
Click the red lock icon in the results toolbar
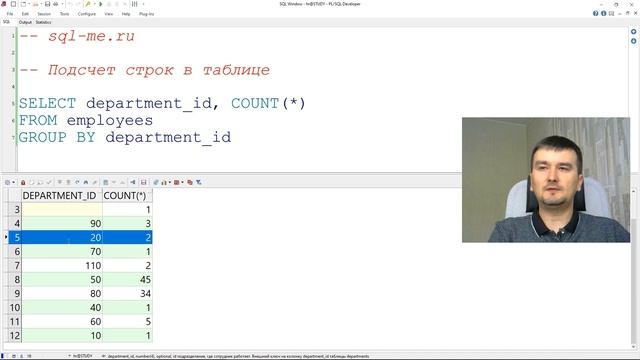[x=23, y=182]
